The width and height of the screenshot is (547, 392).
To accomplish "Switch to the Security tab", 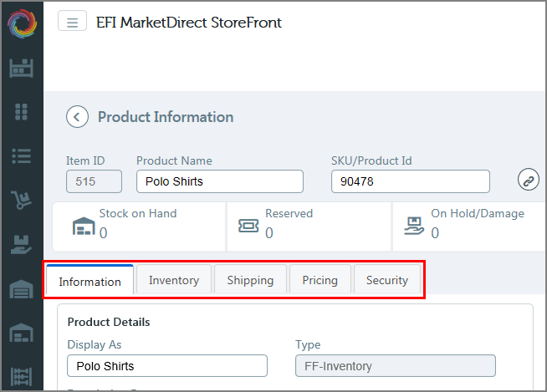I will (387, 279).
